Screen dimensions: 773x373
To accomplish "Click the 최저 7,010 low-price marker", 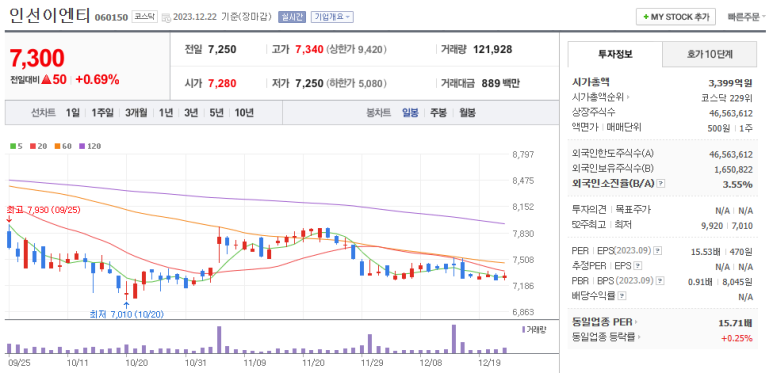I will click(127, 314).
